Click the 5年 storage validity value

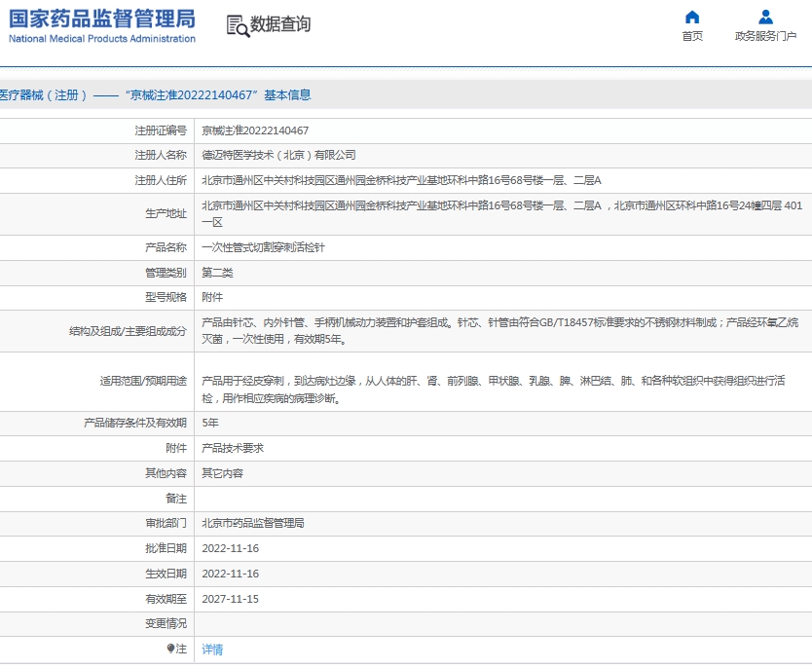click(209, 423)
